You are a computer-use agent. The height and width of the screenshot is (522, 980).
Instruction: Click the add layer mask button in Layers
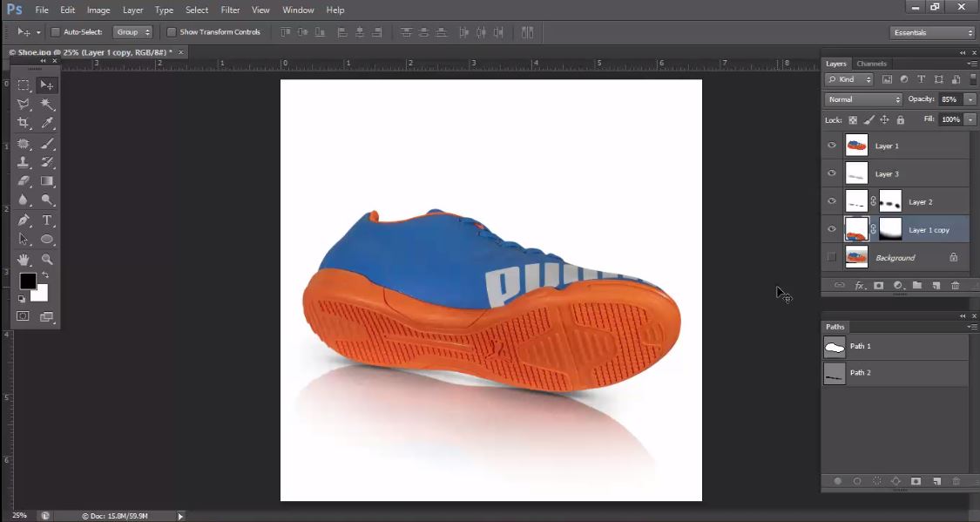point(879,286)
